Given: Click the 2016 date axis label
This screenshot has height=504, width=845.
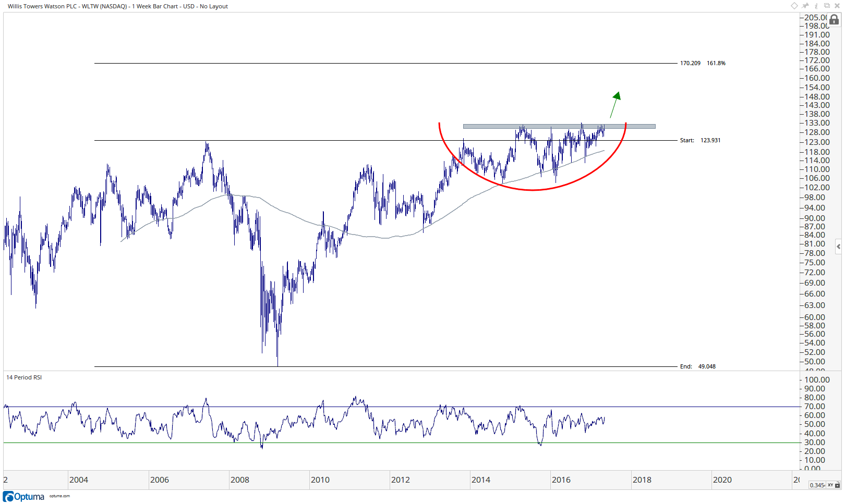Looking at the screenshot, I should (561, 480).
